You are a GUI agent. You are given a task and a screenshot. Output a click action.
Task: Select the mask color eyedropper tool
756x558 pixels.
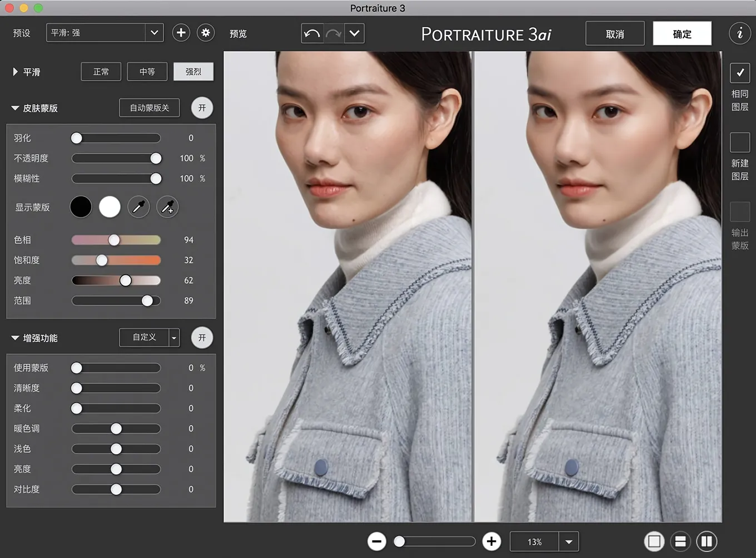click(138, 207)
